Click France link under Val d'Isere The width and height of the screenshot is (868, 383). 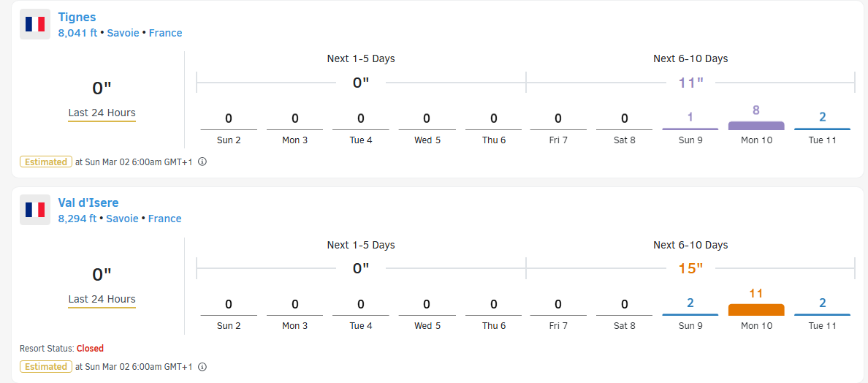pos(165,219)
